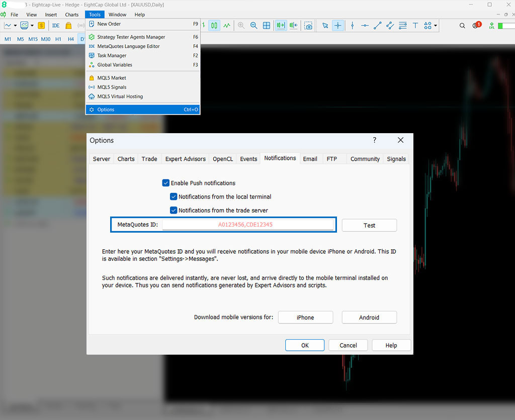Open the Charts menu
The height and width of the screenshot is (420, 515).
(x=71, y=15)
